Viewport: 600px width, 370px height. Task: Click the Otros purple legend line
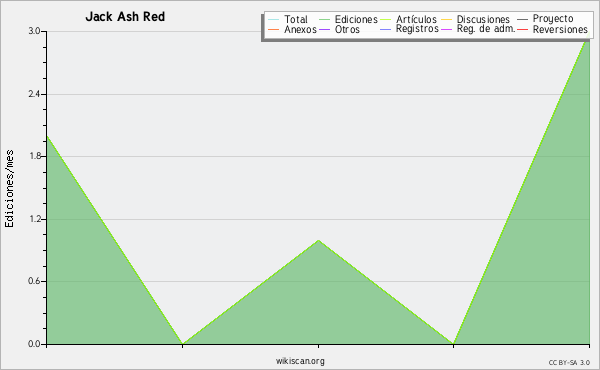pos(324,29)
